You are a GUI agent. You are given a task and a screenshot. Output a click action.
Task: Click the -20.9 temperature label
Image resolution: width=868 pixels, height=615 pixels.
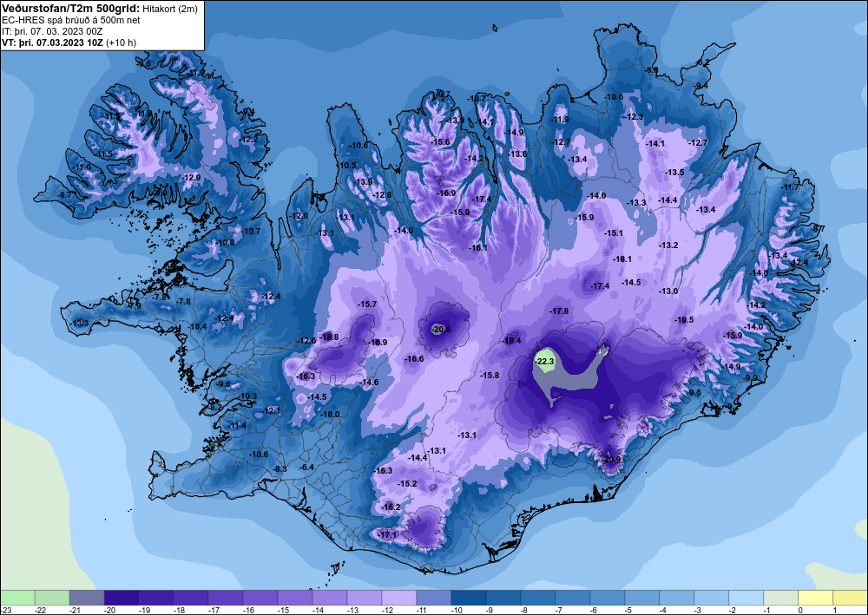click(x=611, y=460)
